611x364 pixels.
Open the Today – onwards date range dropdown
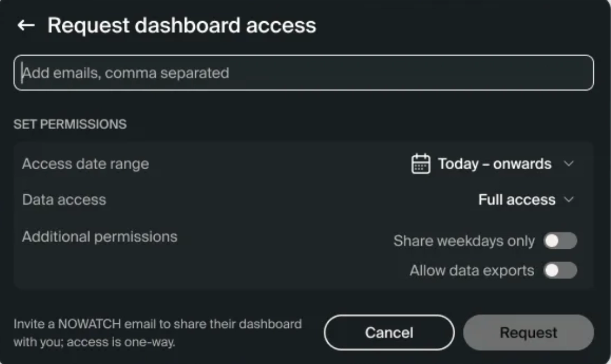pyautogui.click(x=493, y=164)
